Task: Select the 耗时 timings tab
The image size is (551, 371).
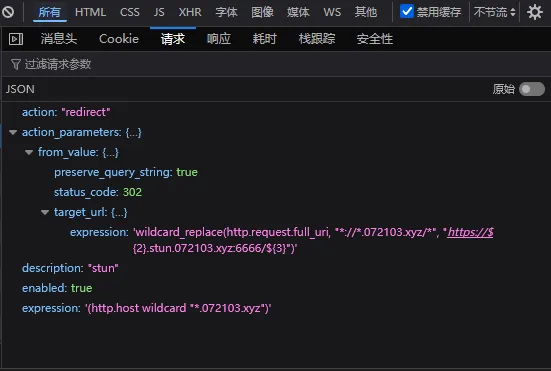Action: tap(264, 39)
